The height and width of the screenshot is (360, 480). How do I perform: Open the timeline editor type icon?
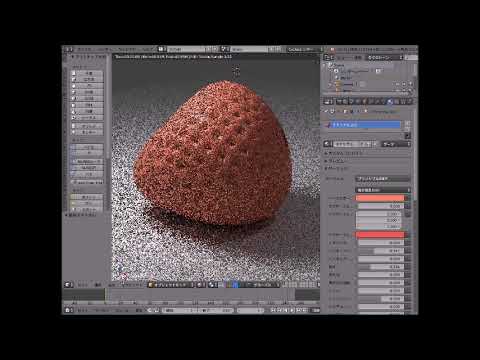[68, 310]
